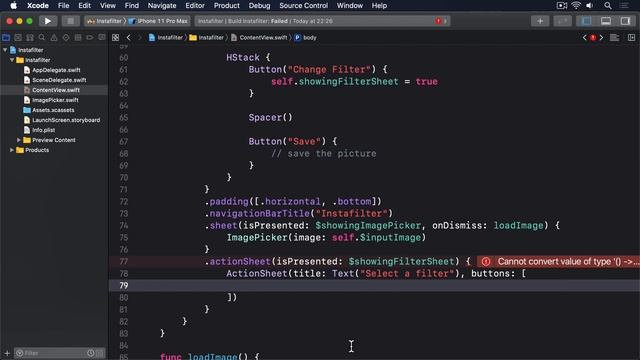Click red error badge in activity bar
This screenshot has height=360, width=640.
[x=438, y=21]
